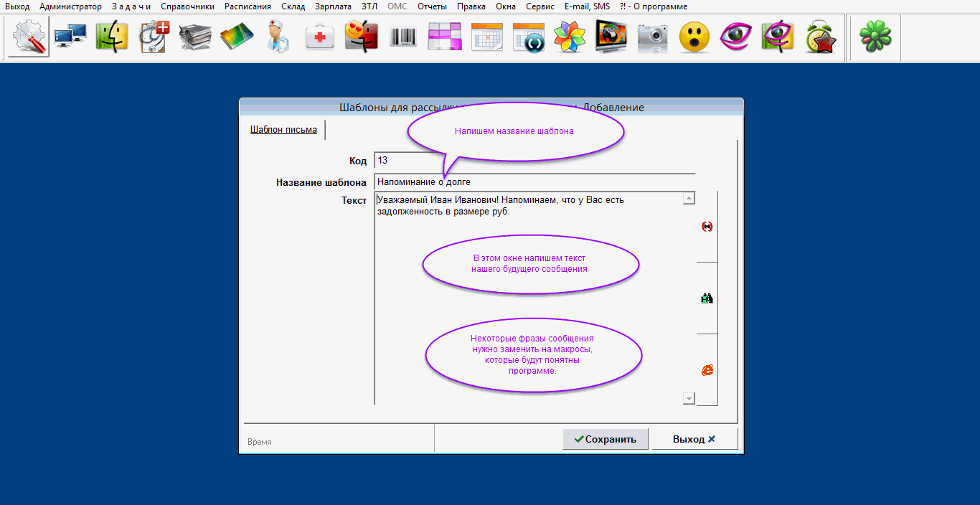Click the green ICQ flower icon

pos(875,37)
